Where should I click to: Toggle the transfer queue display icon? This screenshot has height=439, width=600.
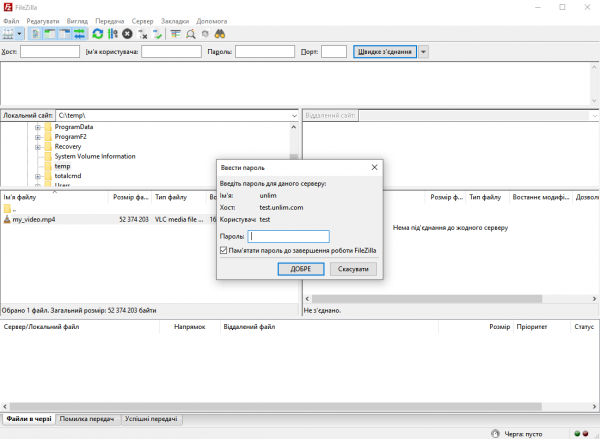[x=79, y=34]
